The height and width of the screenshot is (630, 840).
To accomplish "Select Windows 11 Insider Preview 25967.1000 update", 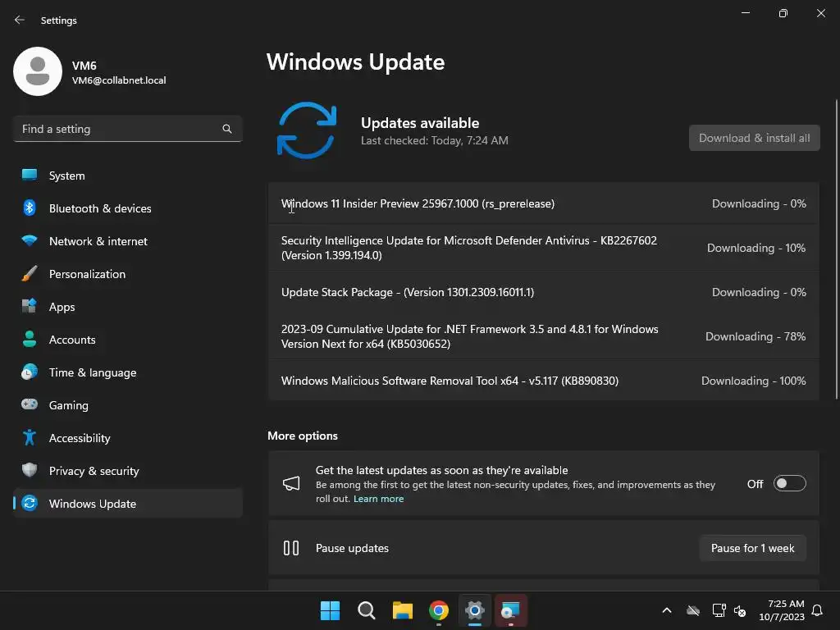I will [543, 203].
